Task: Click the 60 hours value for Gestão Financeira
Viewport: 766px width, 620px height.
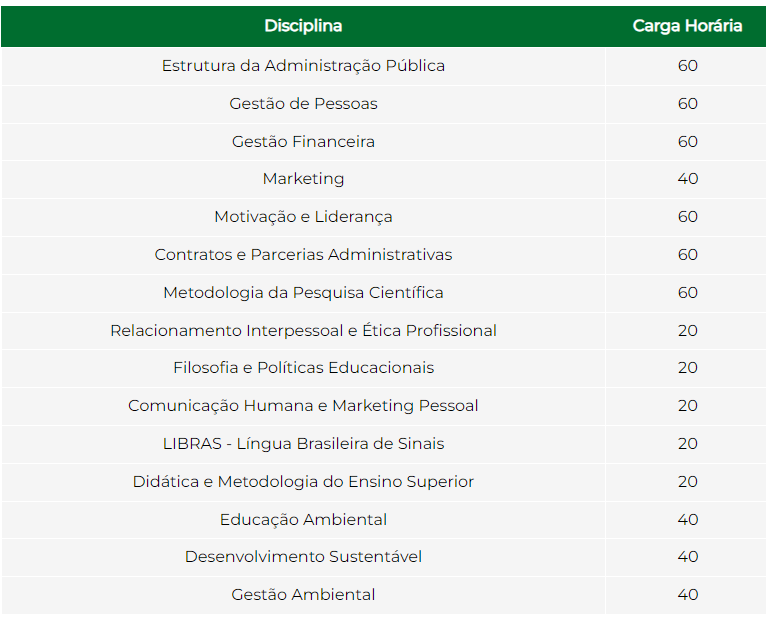Action: [687, 142]
